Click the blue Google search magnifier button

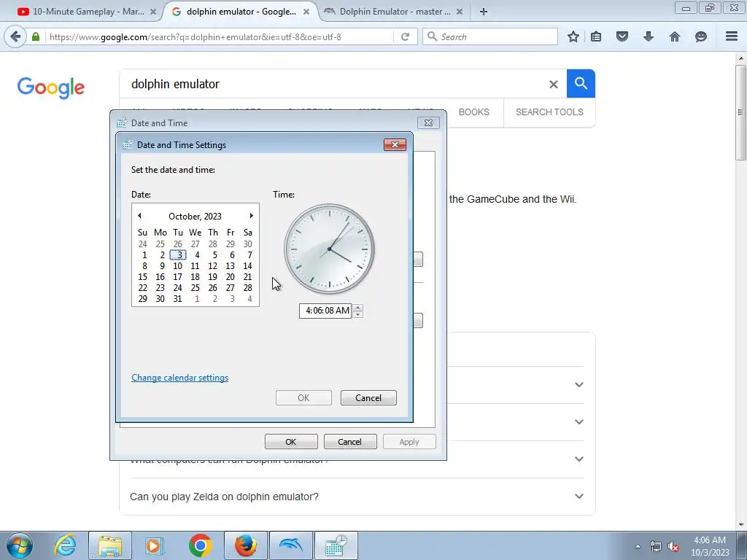coord(581,83)
